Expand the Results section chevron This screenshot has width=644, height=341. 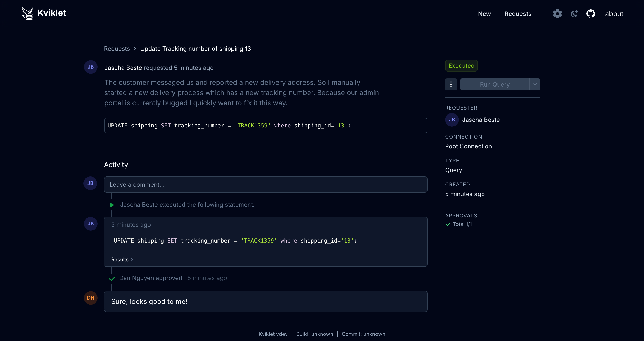pos(132,259)
